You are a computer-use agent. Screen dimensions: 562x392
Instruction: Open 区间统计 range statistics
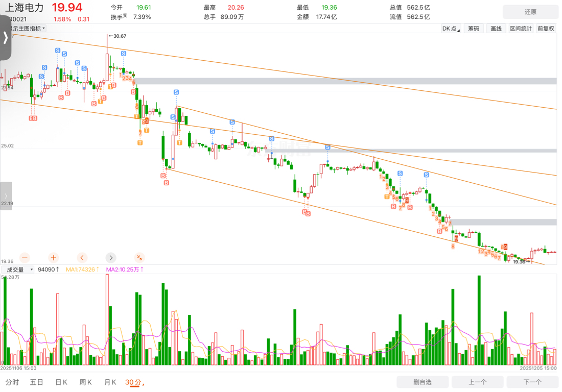click(521, 29)
